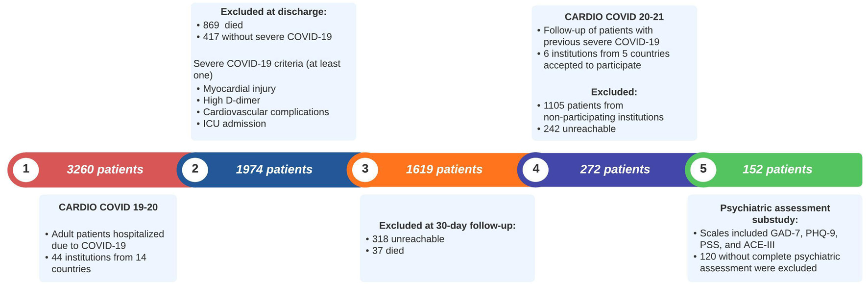
Task: Select the blue "1974 patients" segment
Action: point(274,170)
